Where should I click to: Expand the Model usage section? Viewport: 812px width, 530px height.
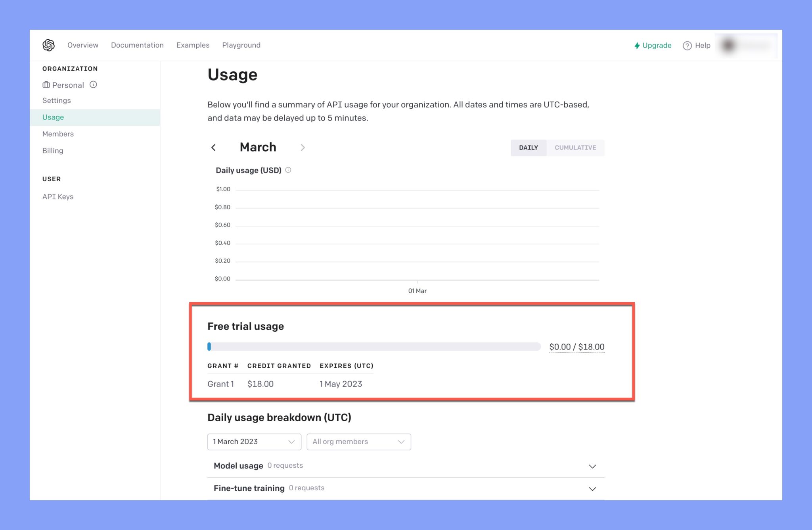(x=592, y=466)
